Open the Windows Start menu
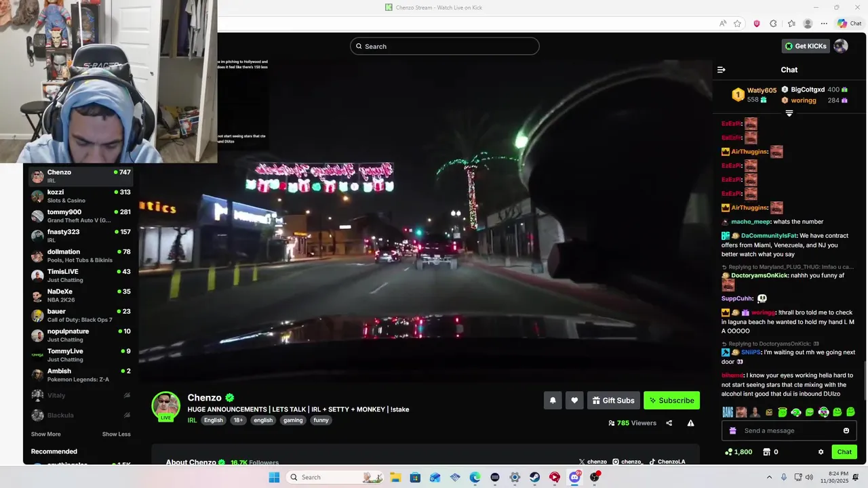This screenshot has width=868, height=488. pyautogui.click(x=274, y=477)
